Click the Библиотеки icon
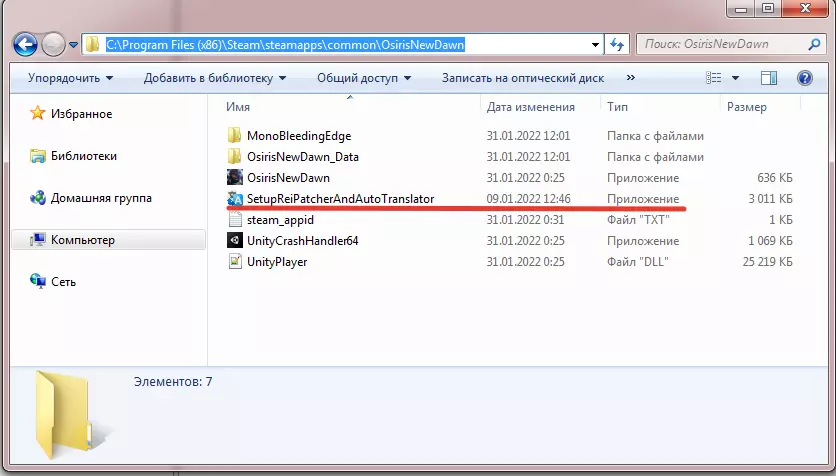 coord(38,156)
